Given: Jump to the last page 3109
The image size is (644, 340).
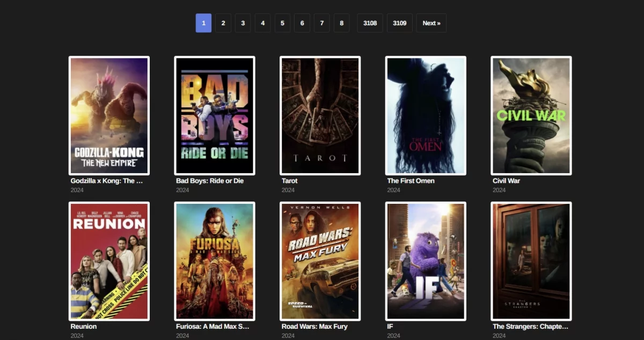Looking at the screenshot, I should point(399,23).
